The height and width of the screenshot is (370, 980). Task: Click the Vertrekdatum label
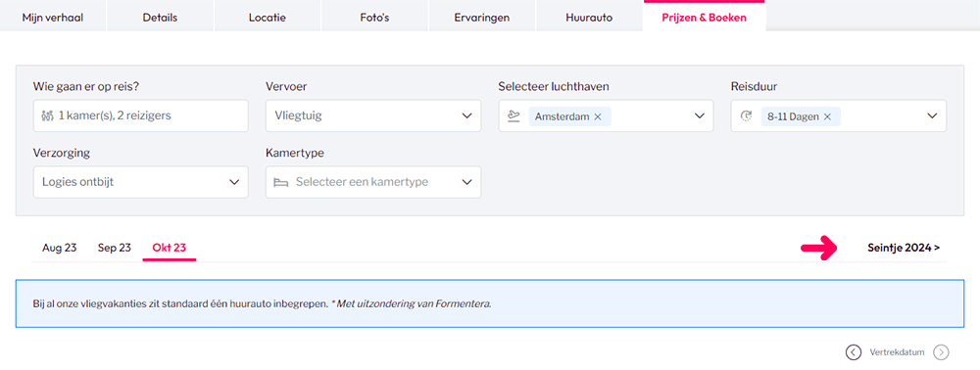click(897, 352)
